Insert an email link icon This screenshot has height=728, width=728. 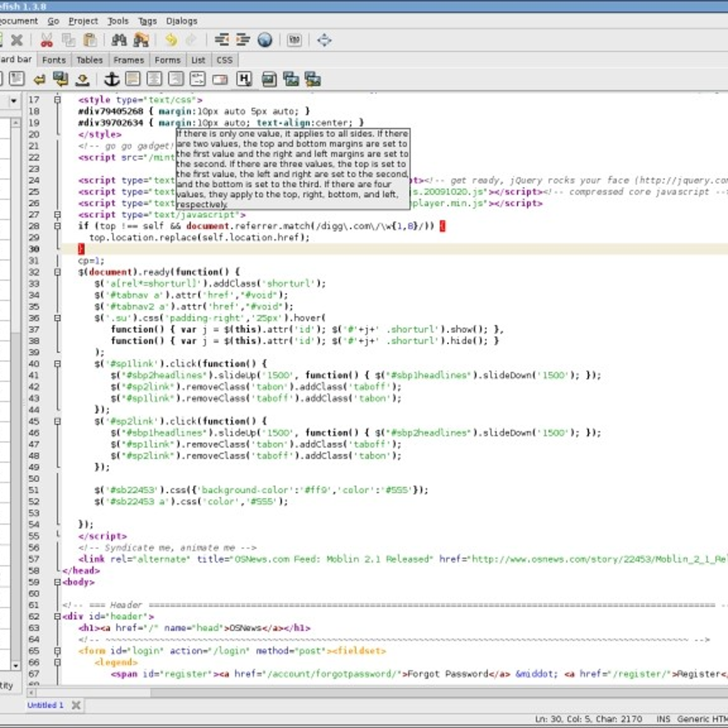click(x=220, y=80)
